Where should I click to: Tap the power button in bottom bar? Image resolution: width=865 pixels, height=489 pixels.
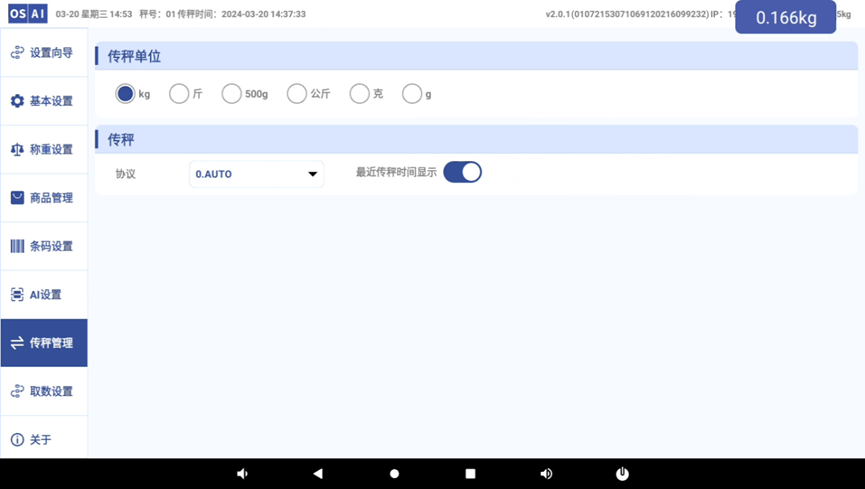(x=622, y=474)
